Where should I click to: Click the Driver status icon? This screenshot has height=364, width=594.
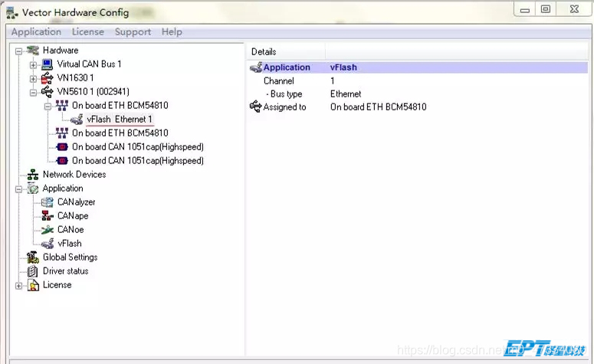33,271
